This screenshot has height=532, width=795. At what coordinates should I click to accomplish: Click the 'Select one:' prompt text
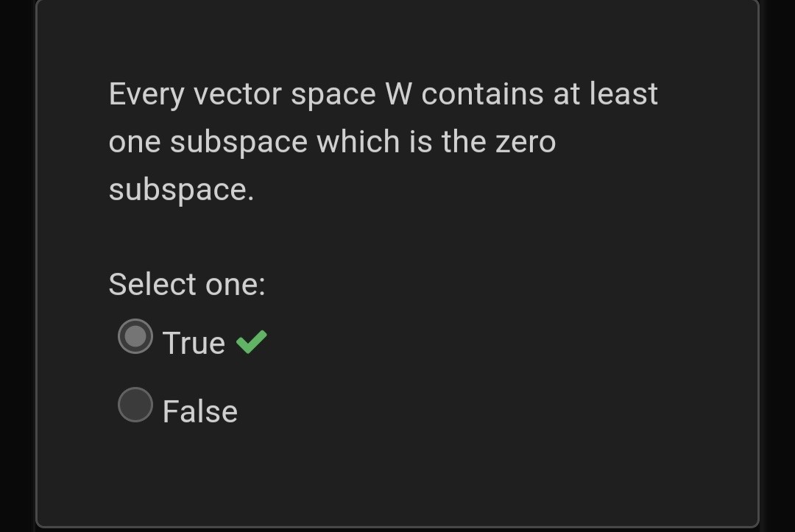[x=187, y=283]
